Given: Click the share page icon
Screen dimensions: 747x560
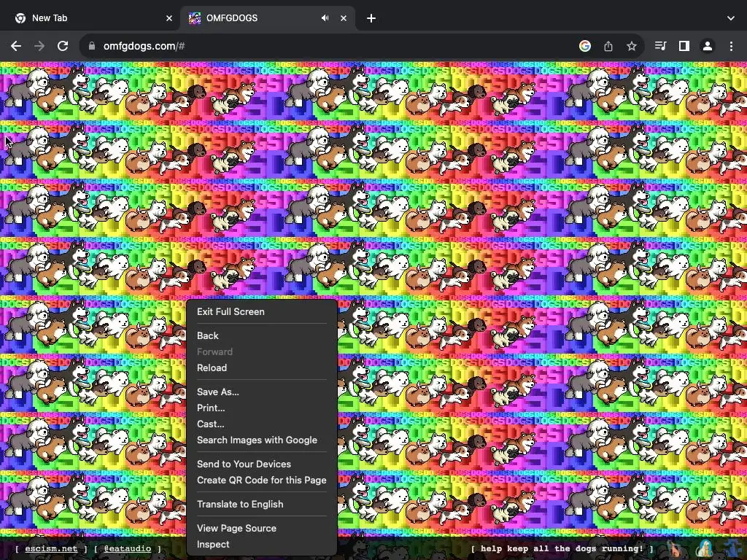Looking at the screenshot, I should [x=608, y=46].
